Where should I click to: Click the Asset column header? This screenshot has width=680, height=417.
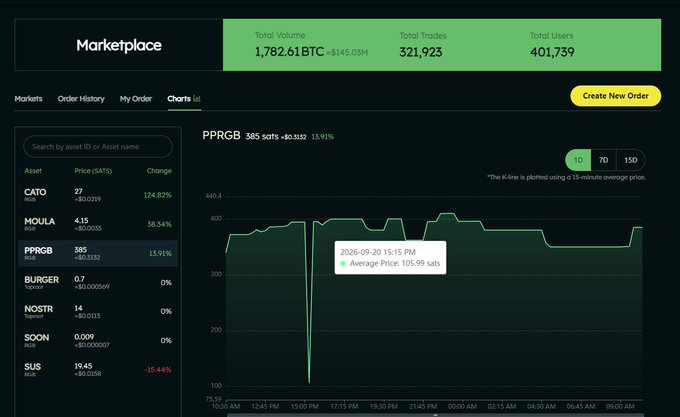33,171
